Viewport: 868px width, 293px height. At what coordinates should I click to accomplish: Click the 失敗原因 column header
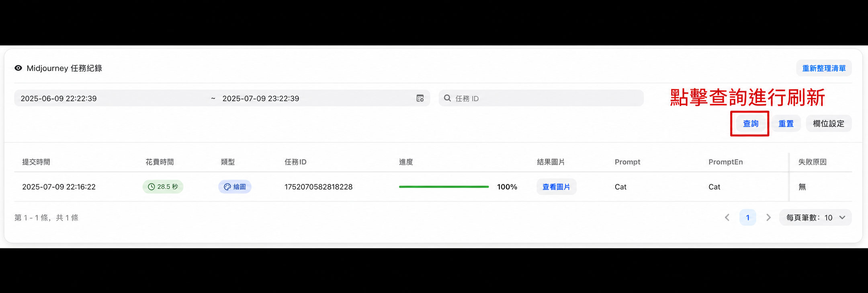point(812,162)
